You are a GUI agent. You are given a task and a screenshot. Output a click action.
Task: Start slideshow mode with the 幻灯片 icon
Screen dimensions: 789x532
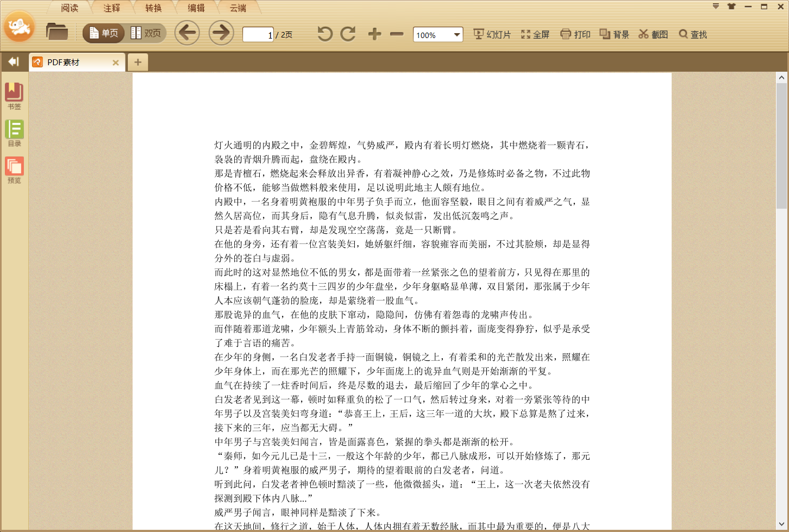pyautogui.click(x=490, y=34)
